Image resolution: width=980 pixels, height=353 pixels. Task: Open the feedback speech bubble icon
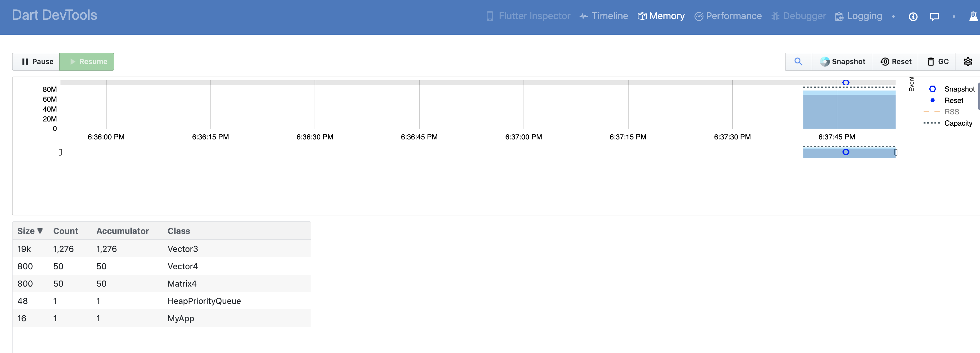coord(934,16)
